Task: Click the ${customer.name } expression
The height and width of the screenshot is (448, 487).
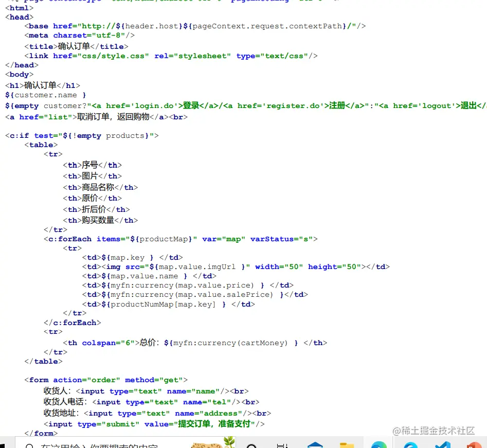Action: click(46, 95)
